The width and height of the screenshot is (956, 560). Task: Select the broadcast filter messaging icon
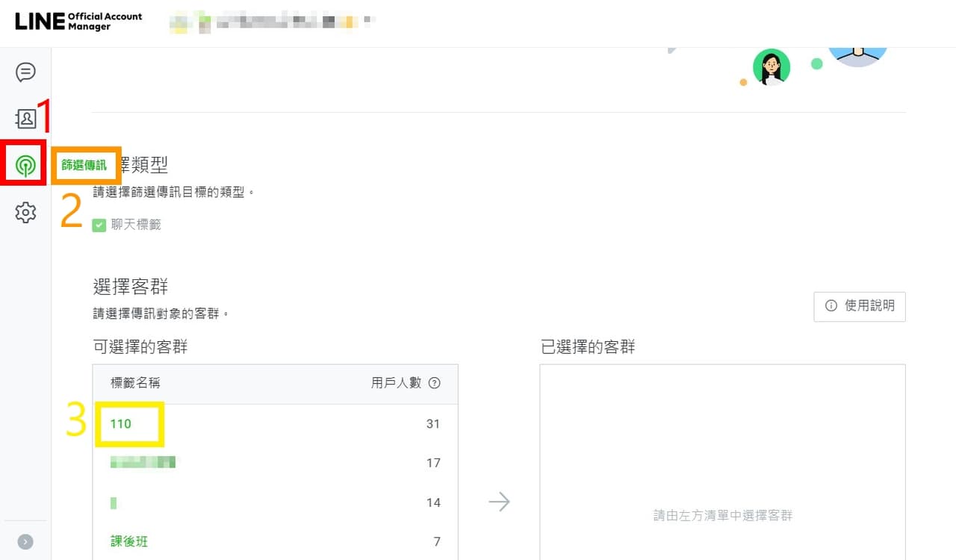pos(25,165)
